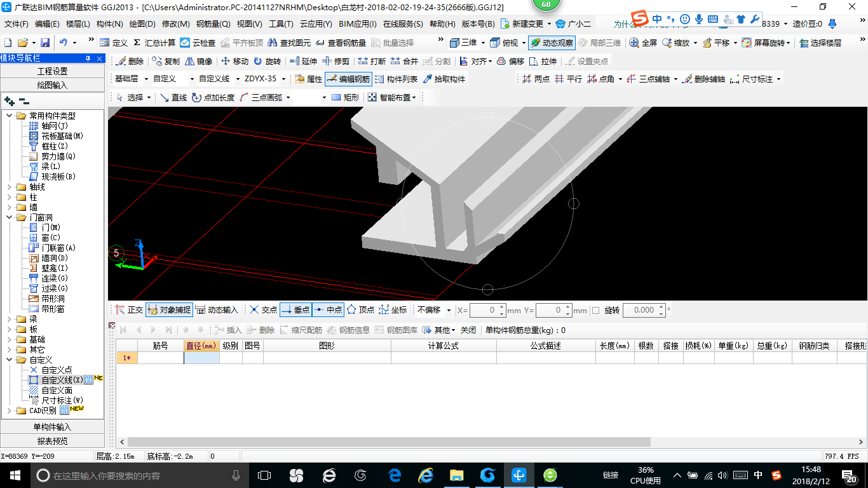Open the 三点画弧 arc dropdown arrow
Viewport: 868px width, 488px height.
tap(288, 97)
